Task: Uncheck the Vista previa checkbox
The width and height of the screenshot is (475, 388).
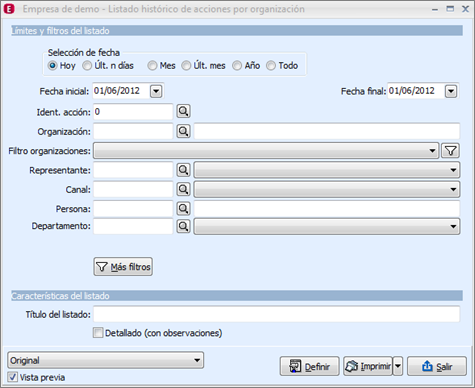Action: pos(13,377)
